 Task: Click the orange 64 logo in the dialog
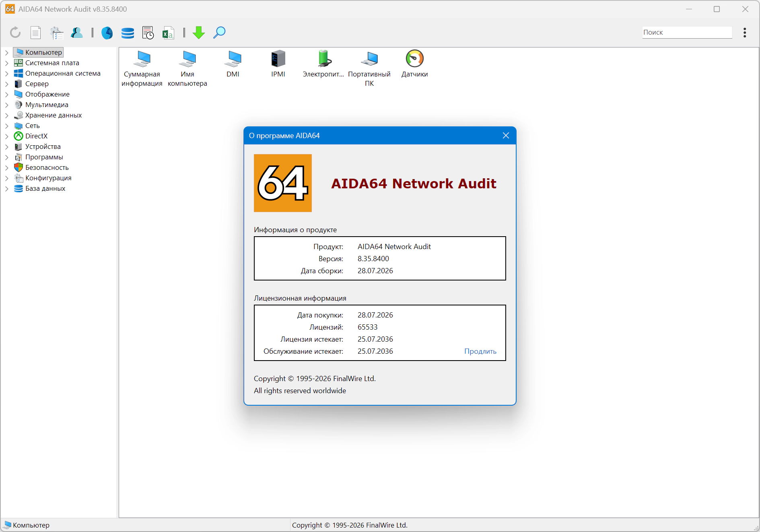pyautogui.click(x=283, y=183)
